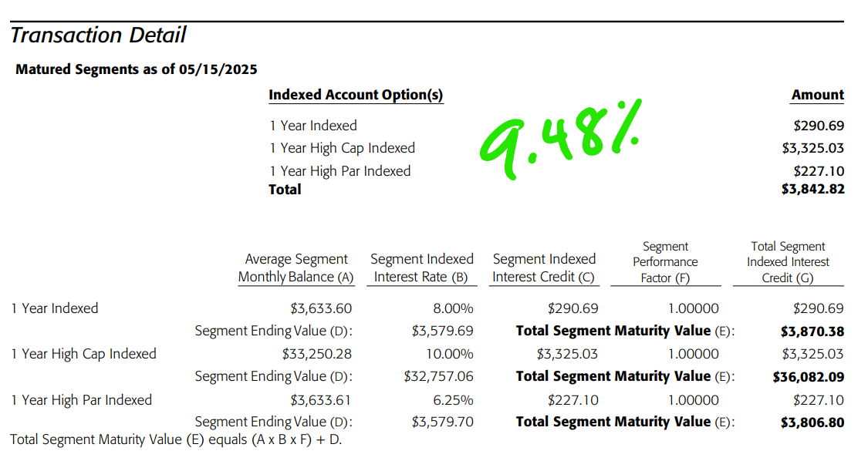Select the summary Total amount $3,842.82

(x=813, y=190)
